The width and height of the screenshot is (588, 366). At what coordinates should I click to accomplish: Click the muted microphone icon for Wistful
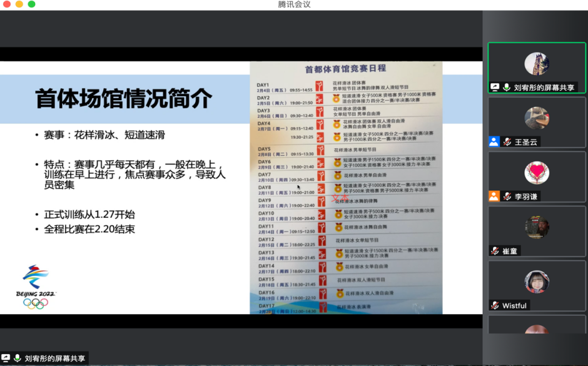click(495, 305)
